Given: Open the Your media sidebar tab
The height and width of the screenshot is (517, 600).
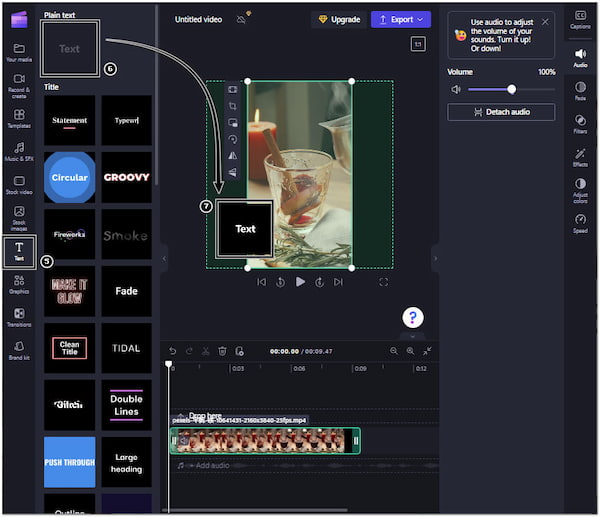Looking at the screenshot, I should (19, 52).
